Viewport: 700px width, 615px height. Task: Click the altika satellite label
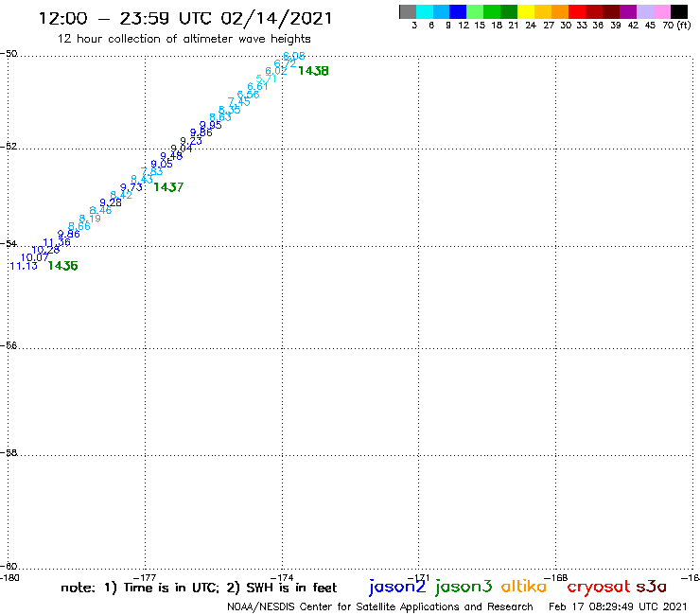(x=524, y=586)
